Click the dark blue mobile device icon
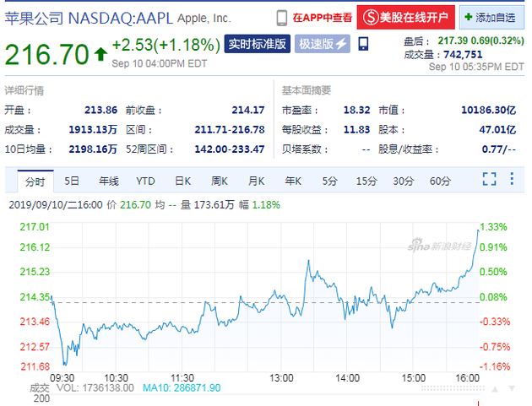Image resolution: width=532 pixels, height=406 pixels. tap(363, 44)
